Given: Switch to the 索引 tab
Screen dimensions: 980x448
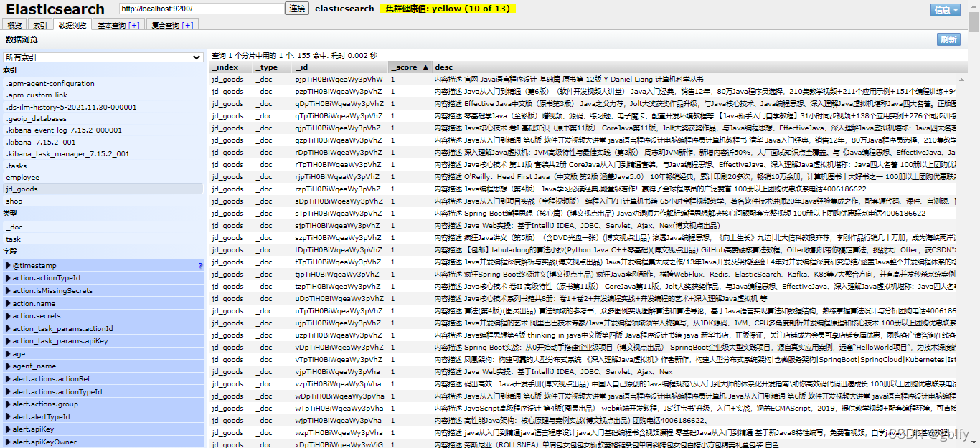Looking at the screenshot, I should [39, 25].
